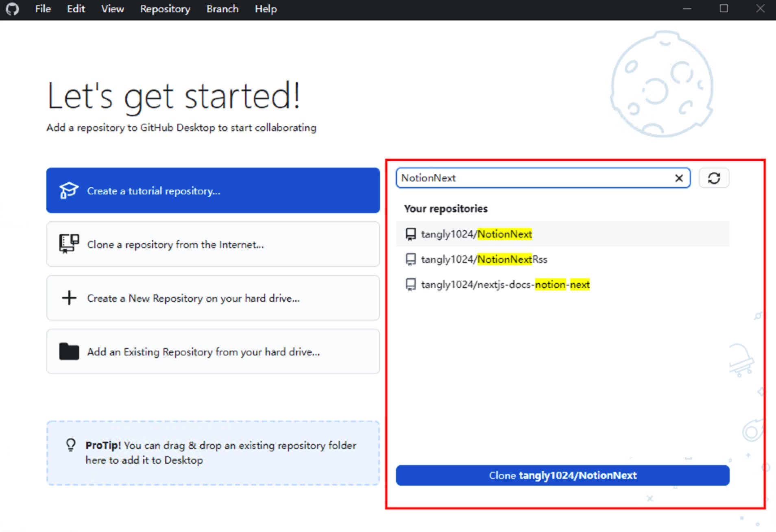Open the Edit menu
The width and height of the screenshot is (776, 532).
coord(76,9)
